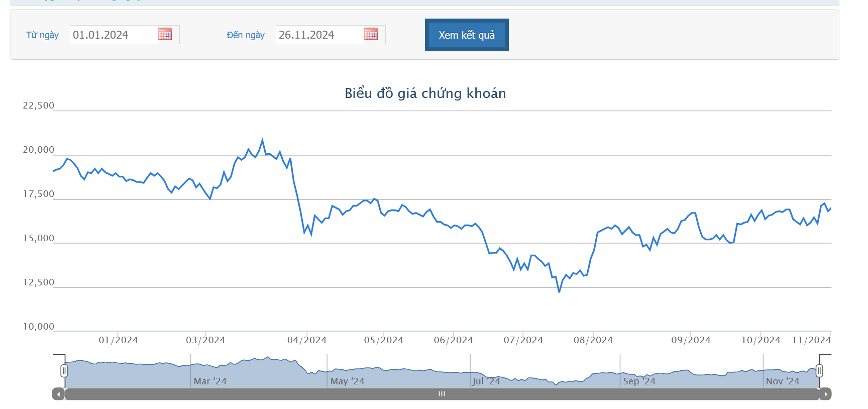This screenshot has width=868, height=409.
Task: Click Nov '24 in the navigator
Action: click(x=782, y=381)
